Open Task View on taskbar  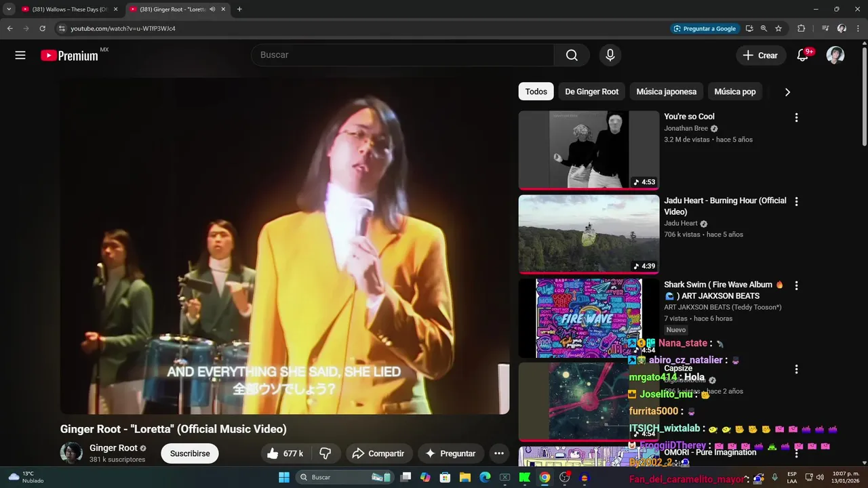point(406,477)
